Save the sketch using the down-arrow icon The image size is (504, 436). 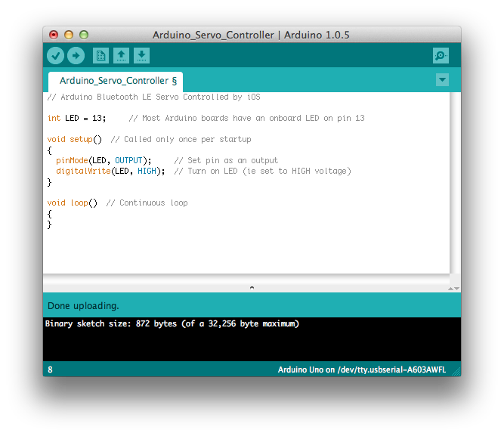click(141, 56)
